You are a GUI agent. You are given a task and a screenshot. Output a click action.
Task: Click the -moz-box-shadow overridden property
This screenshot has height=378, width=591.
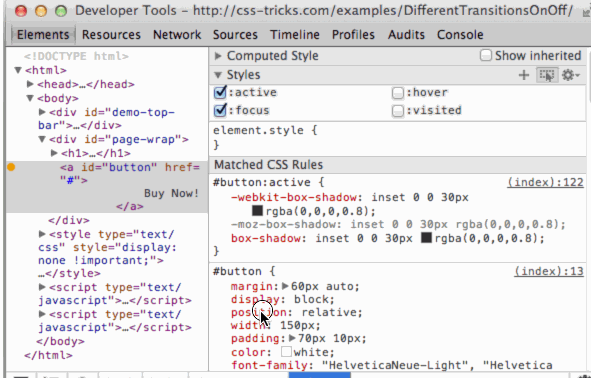[x=398, y=225]
